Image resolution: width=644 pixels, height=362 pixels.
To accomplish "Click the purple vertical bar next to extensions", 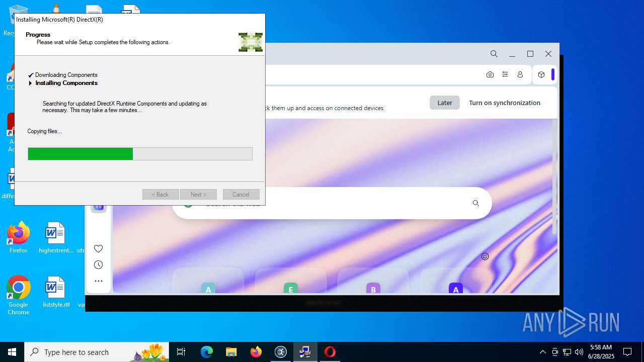I will coord(552,74).
